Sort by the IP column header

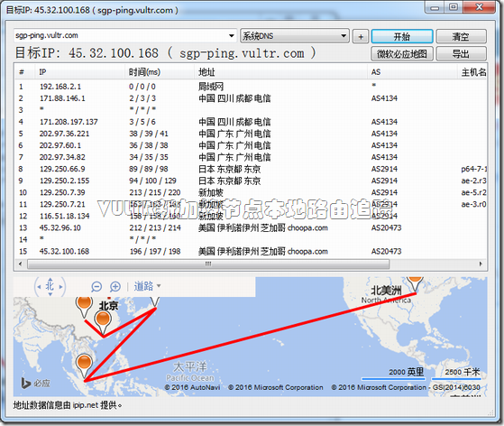click(79, 72)
